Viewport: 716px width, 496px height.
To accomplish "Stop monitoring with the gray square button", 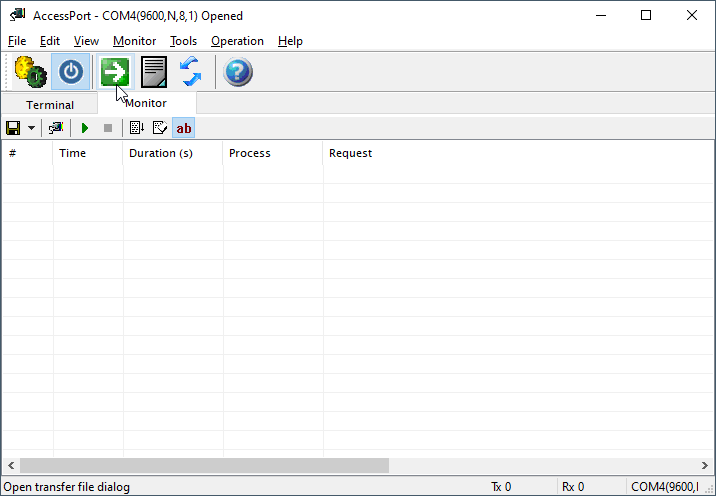I will click(x=108, y=128).
